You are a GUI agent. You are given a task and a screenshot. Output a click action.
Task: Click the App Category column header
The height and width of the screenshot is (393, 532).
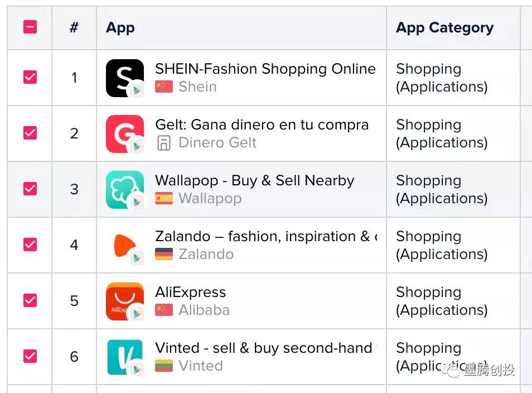click(444, 27)
